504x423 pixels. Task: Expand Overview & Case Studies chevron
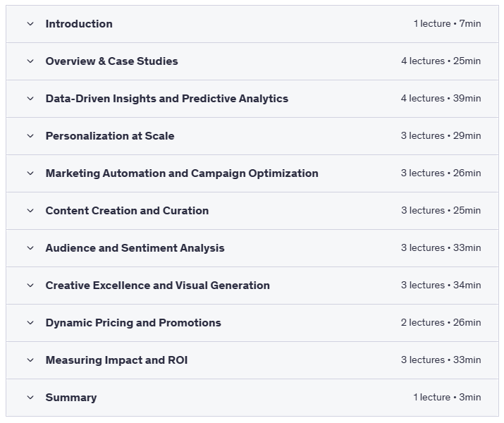click(30, 61)
